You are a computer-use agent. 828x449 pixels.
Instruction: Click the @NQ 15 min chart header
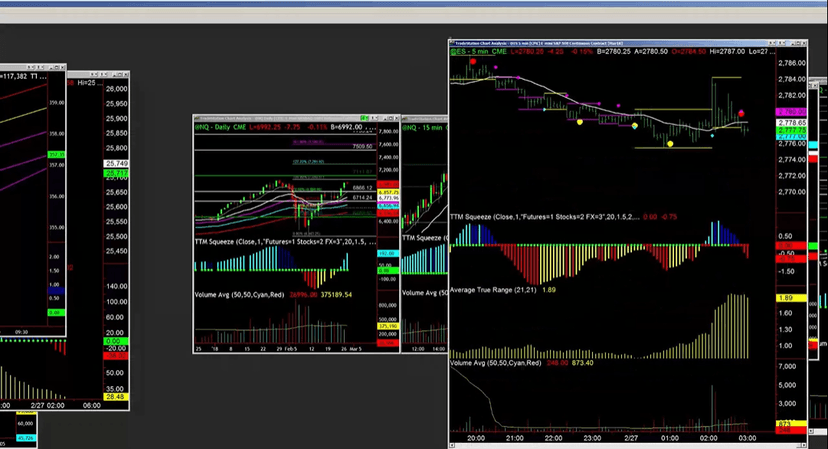pyautogui.click(x=425, y=128)
